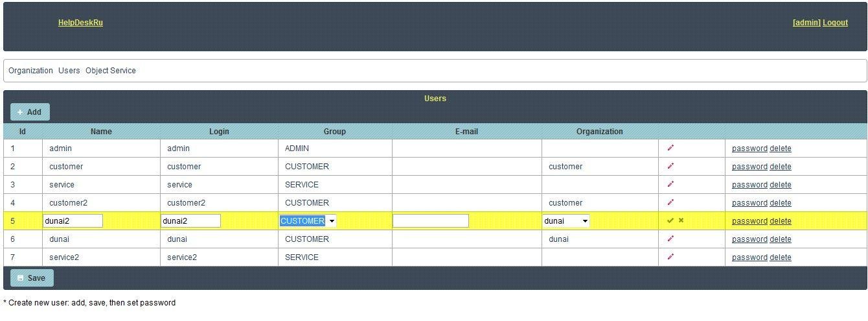Viewport: 868px width, 321px height.
Task: Go to Users menu item
Action: (69, 71)
